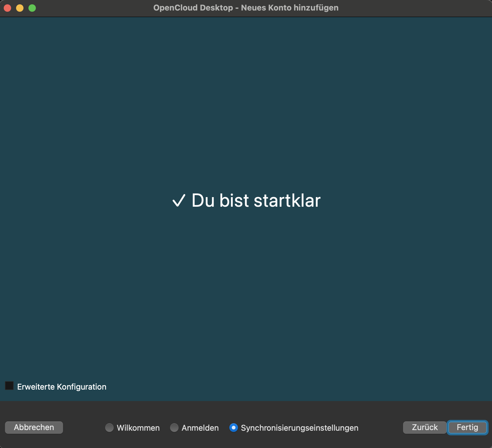Click the Abbrechen button
This screenshot has width=492, height=448.
point(34,428)
